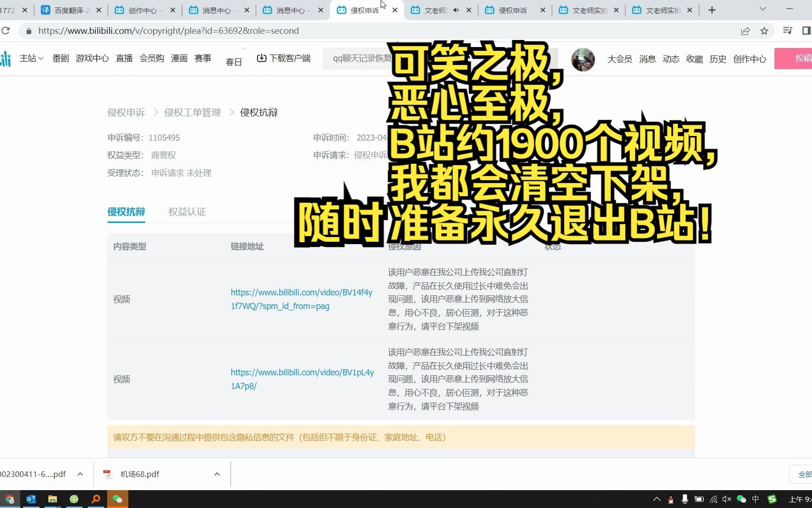Open WeChat from the taskbar
Viewport: 812px width, 508px height.
click(117, 499)
